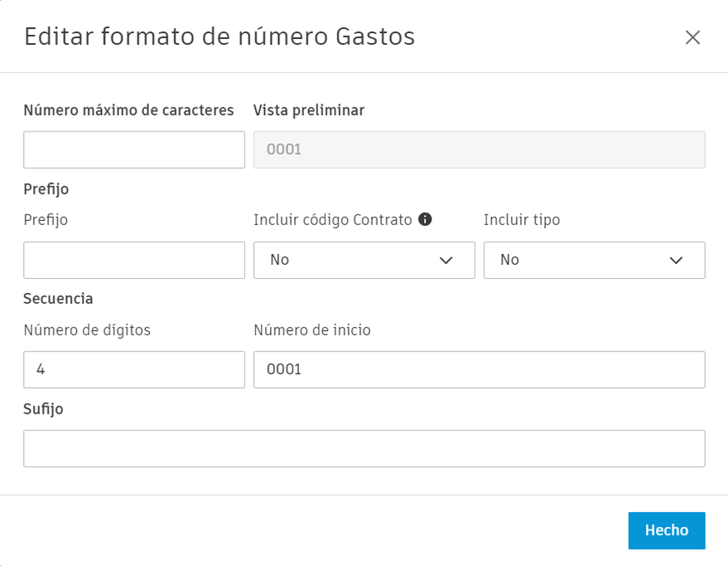
Task: Click the X to dismiss the dialog
Action: tap(694, 37)
